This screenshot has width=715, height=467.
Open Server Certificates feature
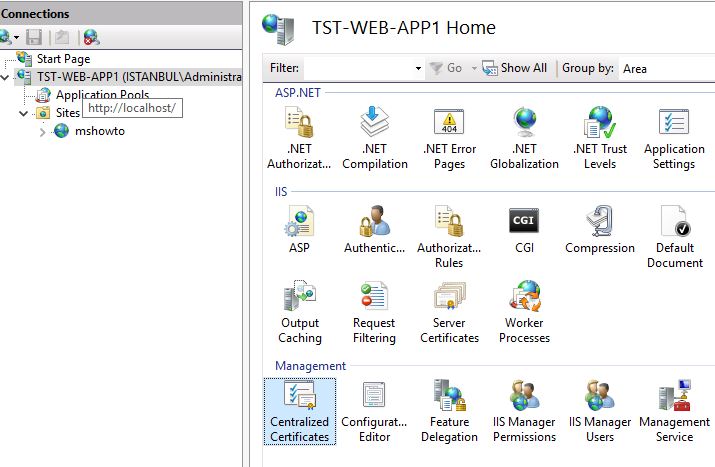click(449, 312)
